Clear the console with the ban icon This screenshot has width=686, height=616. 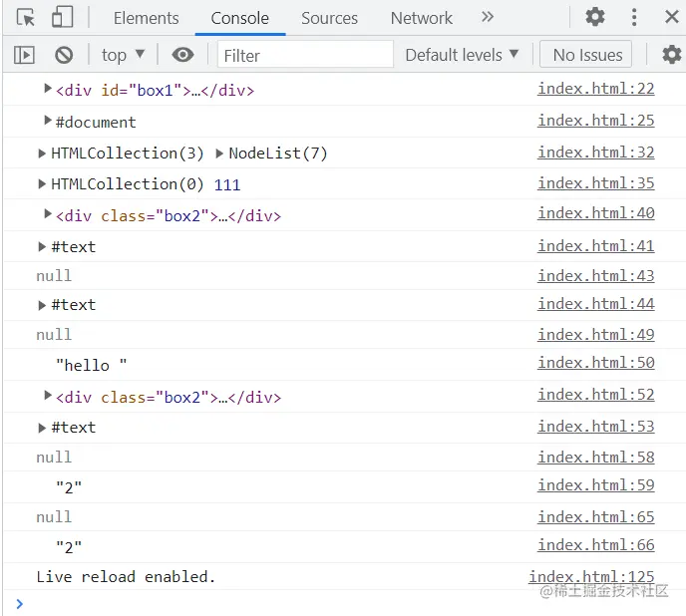pos(64,55)
